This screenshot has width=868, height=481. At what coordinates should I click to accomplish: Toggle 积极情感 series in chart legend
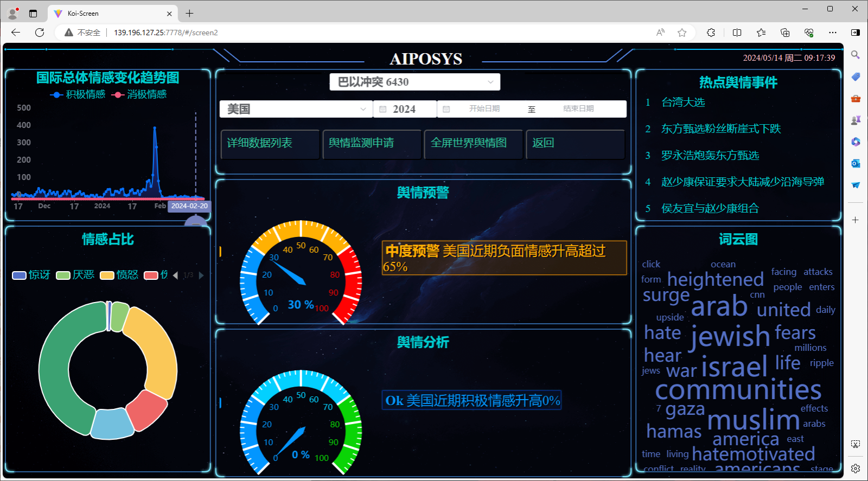coord(78,94)
